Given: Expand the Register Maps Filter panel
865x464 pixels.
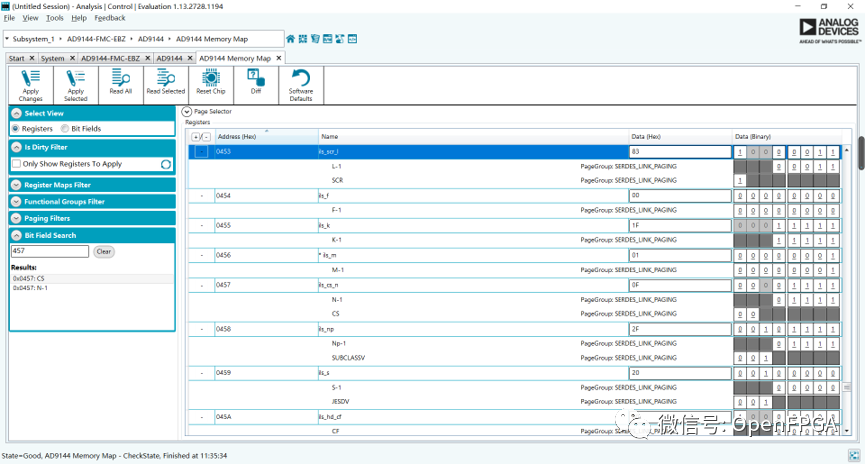Looking at the screenshot, I should click(x=17, y=185).
